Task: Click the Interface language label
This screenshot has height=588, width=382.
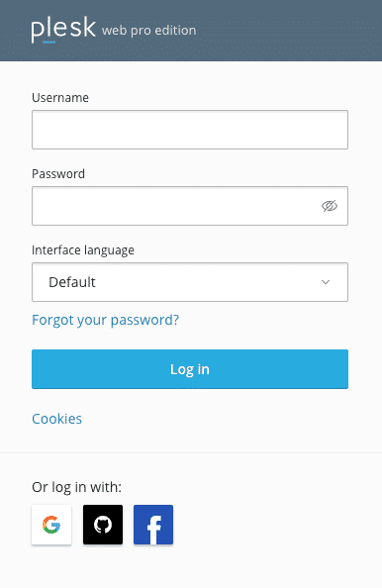Action: pos(83,250)
